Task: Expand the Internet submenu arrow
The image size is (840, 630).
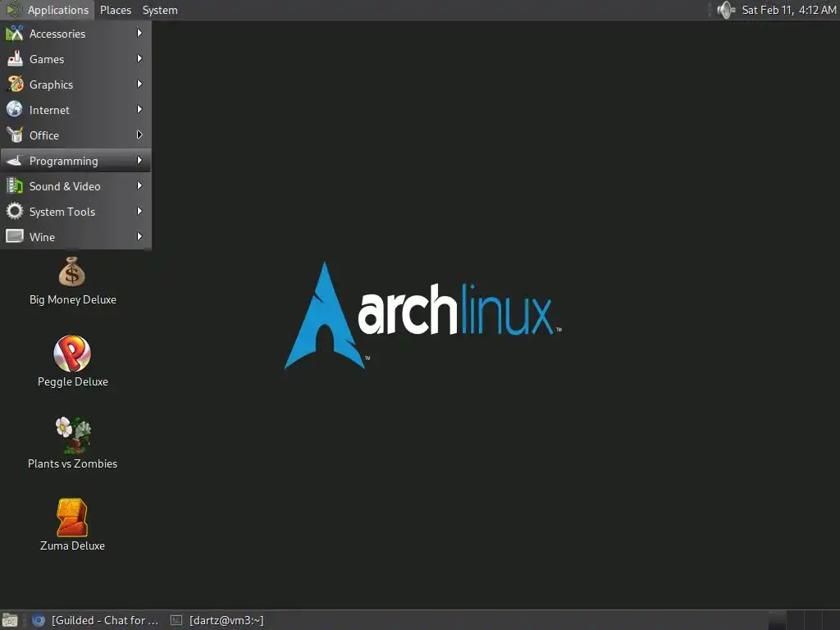Action: [139, 109]
